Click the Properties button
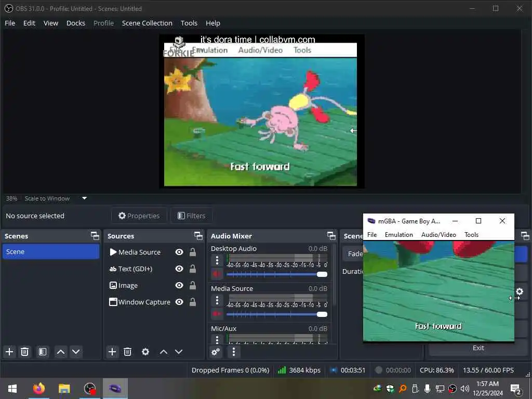The width and height of the screenshot is (532, 399). 139,216
